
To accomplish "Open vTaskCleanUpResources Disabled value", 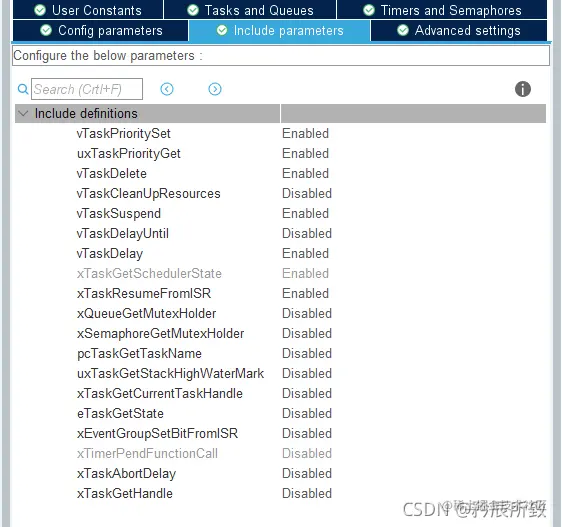I will [307, 194].
